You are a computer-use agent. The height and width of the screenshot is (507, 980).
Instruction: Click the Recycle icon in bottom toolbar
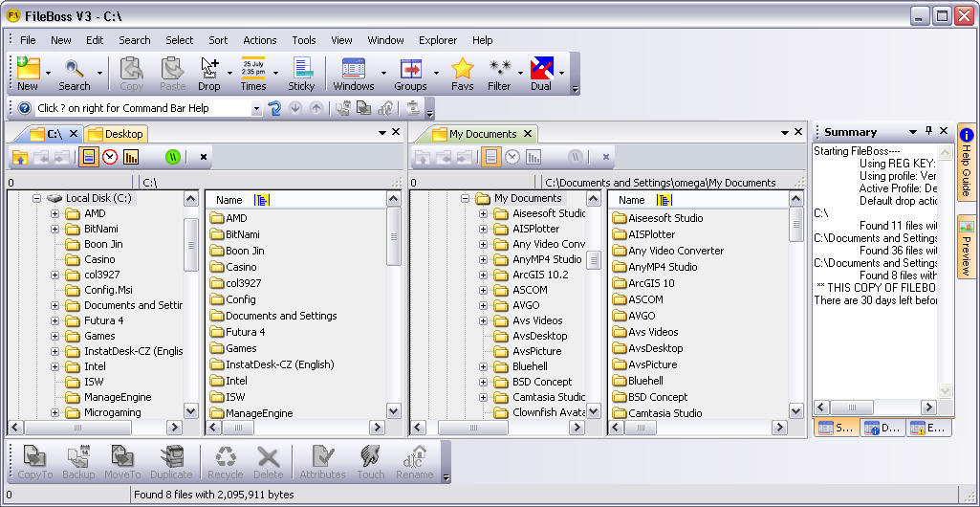[225, 456]
